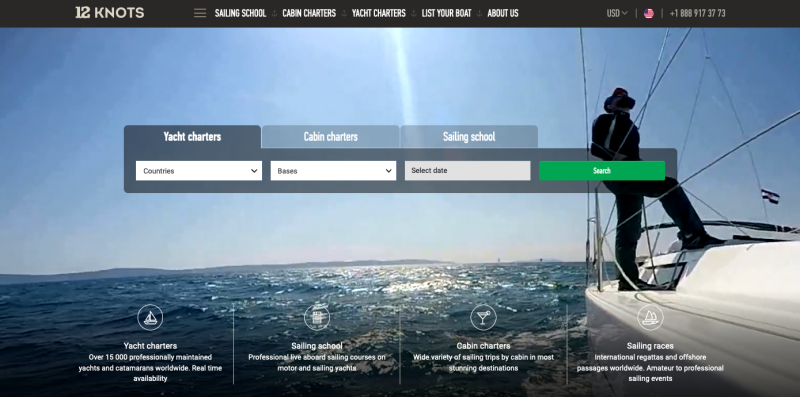Click the Sailing races boats icon
This screenshot has width=800, height=397.
tap(650, 317)
